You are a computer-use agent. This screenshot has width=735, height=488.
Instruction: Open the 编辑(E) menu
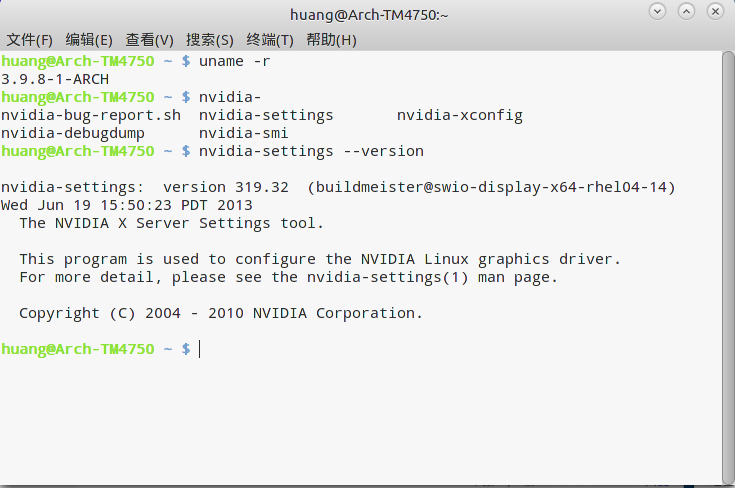[89, 40]
